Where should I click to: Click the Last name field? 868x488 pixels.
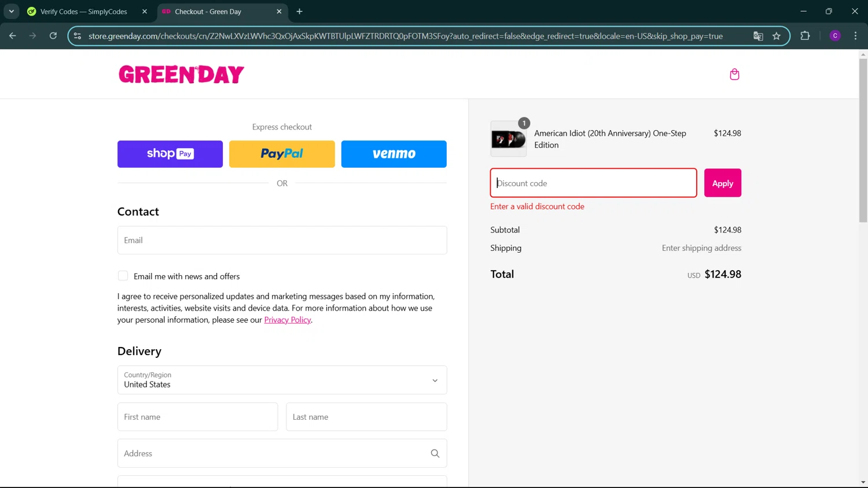[x=366, y=417]
